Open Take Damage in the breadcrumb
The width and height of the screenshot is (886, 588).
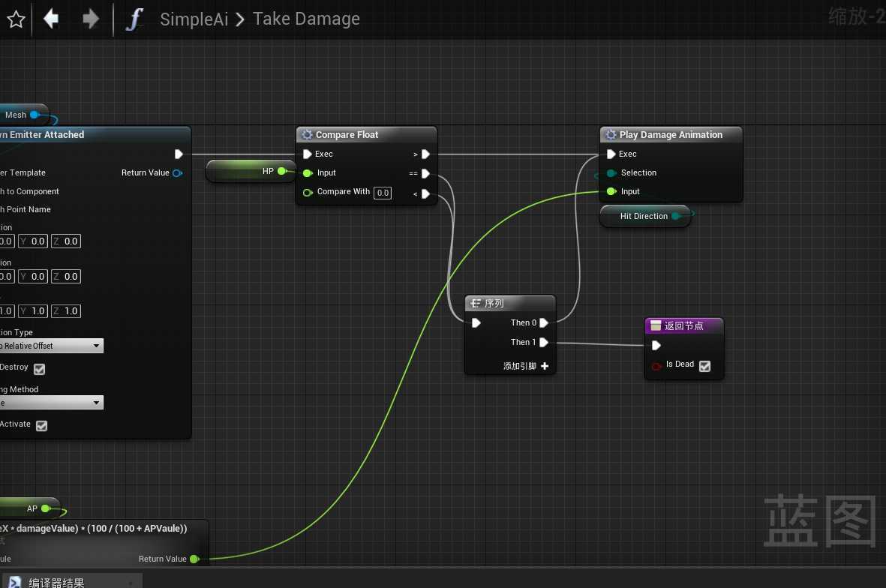click(x=306, y=19)
